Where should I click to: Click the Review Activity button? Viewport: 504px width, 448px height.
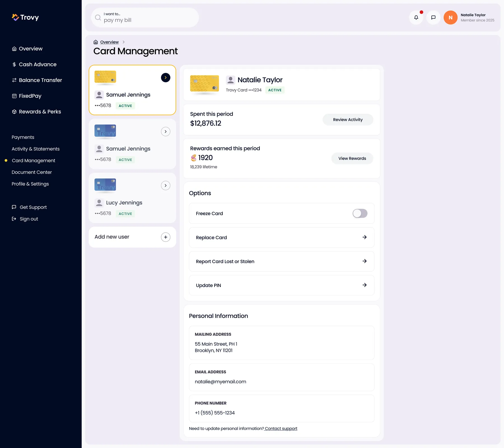(348, 120)
